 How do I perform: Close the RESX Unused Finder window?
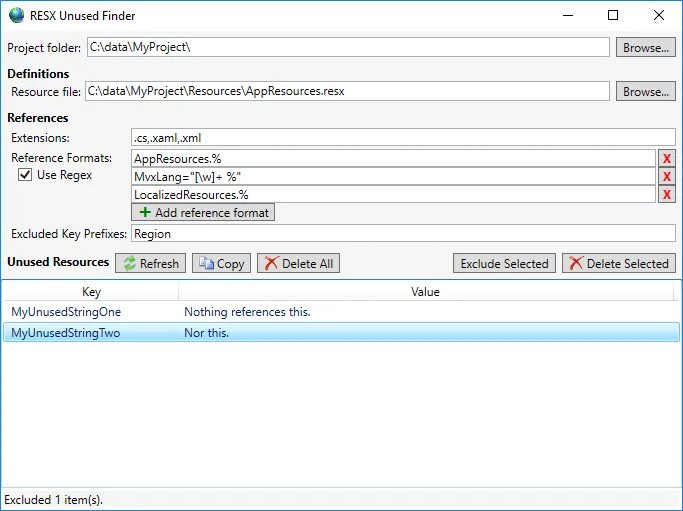click(x=659, y=15)
